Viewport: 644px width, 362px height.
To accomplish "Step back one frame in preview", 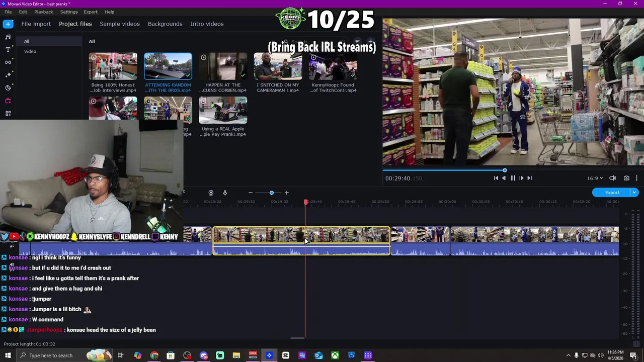I will (x=504, y=178).
